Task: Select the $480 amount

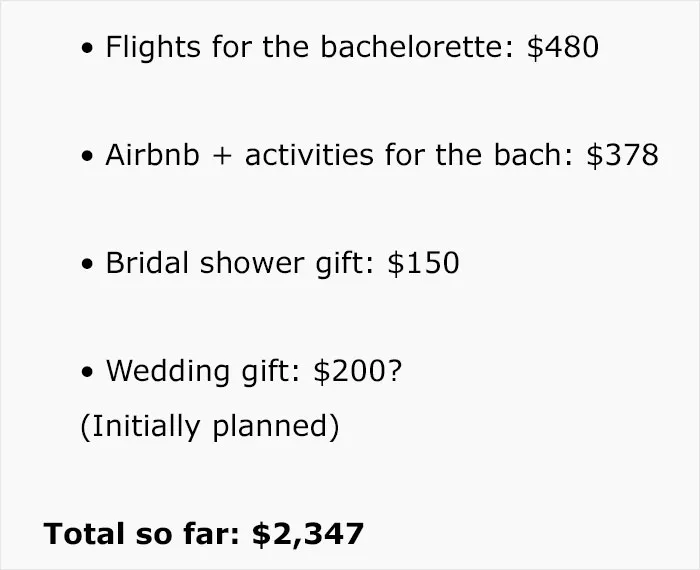Action: tap(562, 47)
